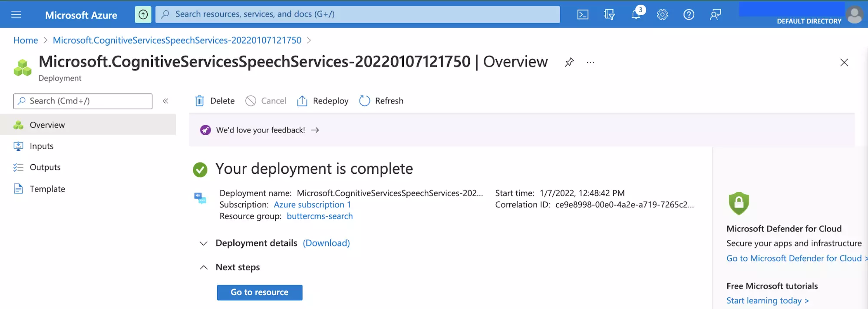
Task: Open the Azure subscription 1 link
Action: 312,205
